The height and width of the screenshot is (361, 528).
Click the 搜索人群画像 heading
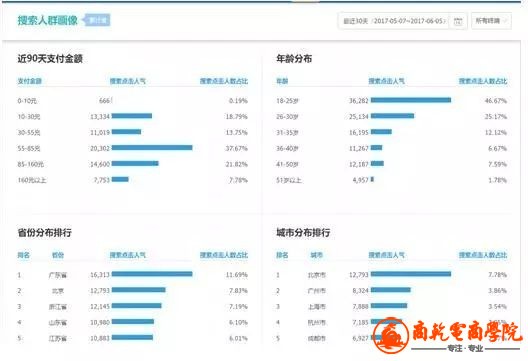pos(47,20)
